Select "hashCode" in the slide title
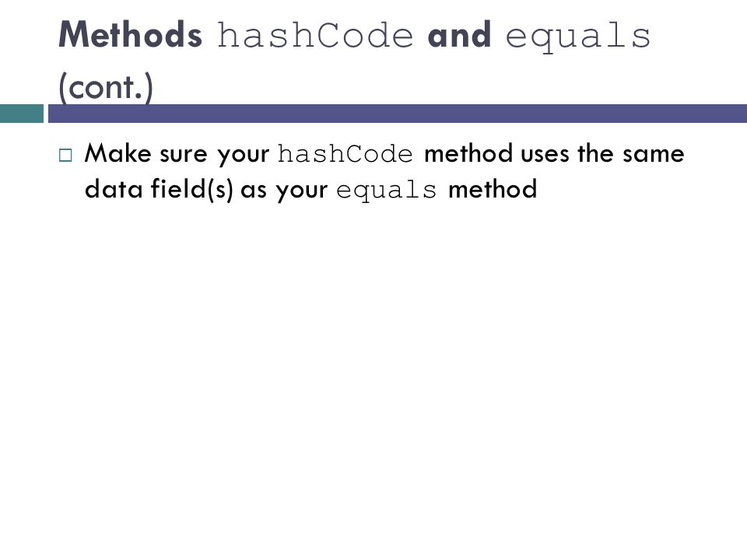747x560 pixels. 315,35
